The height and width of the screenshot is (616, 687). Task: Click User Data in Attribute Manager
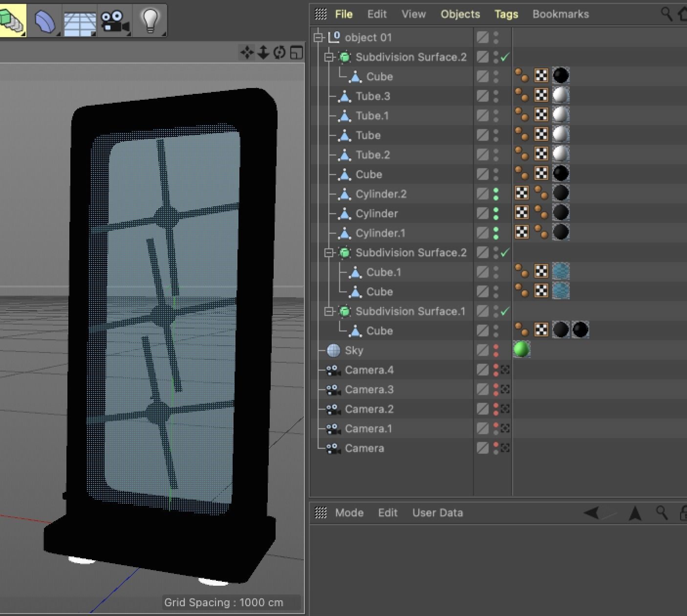tap(437, 513)
